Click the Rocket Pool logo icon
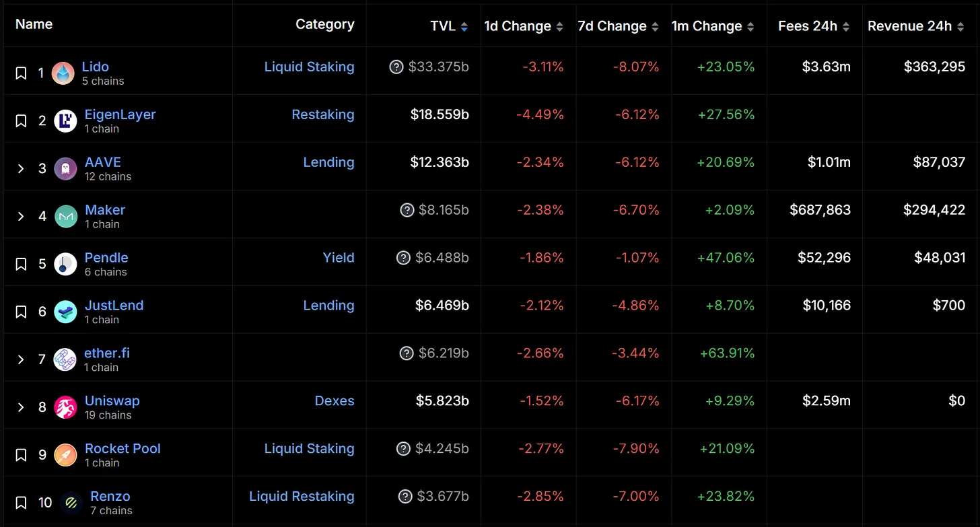Image resolution: width=980 pixels, height=527 pixels. pyautogui.click(x=65, y=455)
